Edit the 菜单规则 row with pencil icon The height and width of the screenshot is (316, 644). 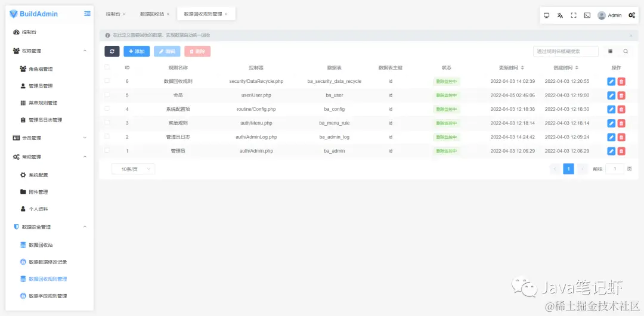[x=611, y=123]
